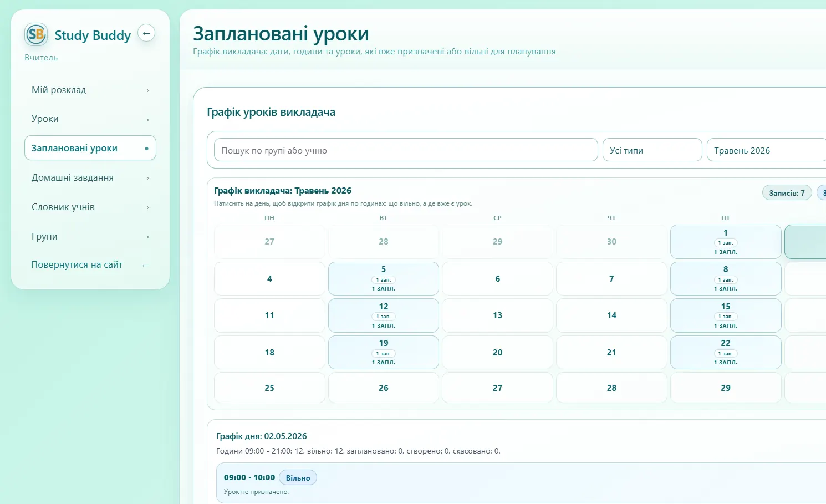Open the Словник учнів menu item

pyautogui.click(x=90, y=207)
